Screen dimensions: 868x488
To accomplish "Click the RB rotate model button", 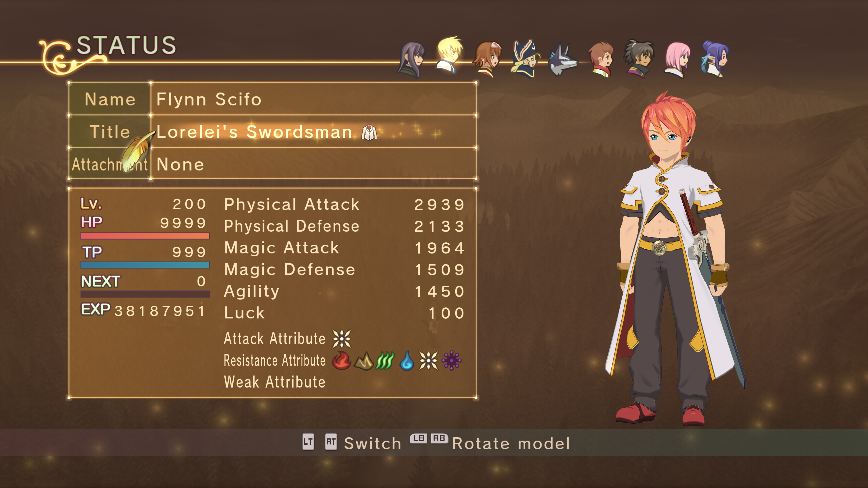I will pos(439,438).
